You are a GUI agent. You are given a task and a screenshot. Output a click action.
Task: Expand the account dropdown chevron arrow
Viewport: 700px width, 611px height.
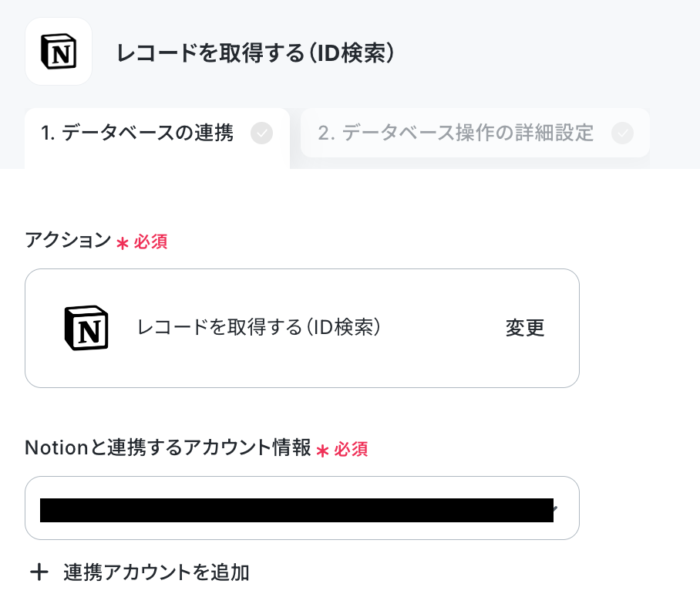click(x=555, y=508)
